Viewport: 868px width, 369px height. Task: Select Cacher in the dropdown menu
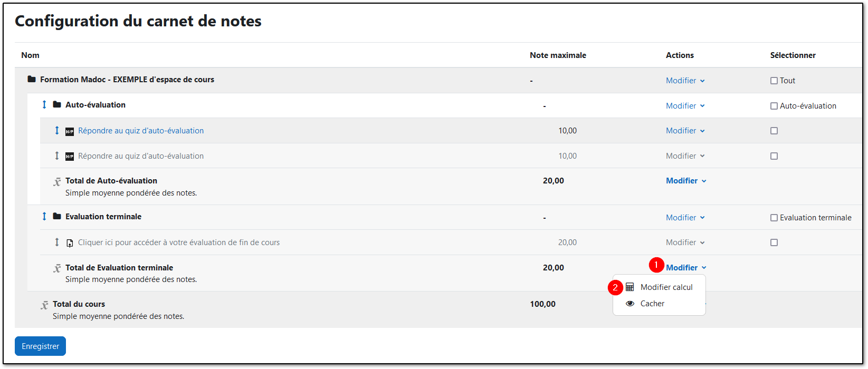(x=652, y=304)
